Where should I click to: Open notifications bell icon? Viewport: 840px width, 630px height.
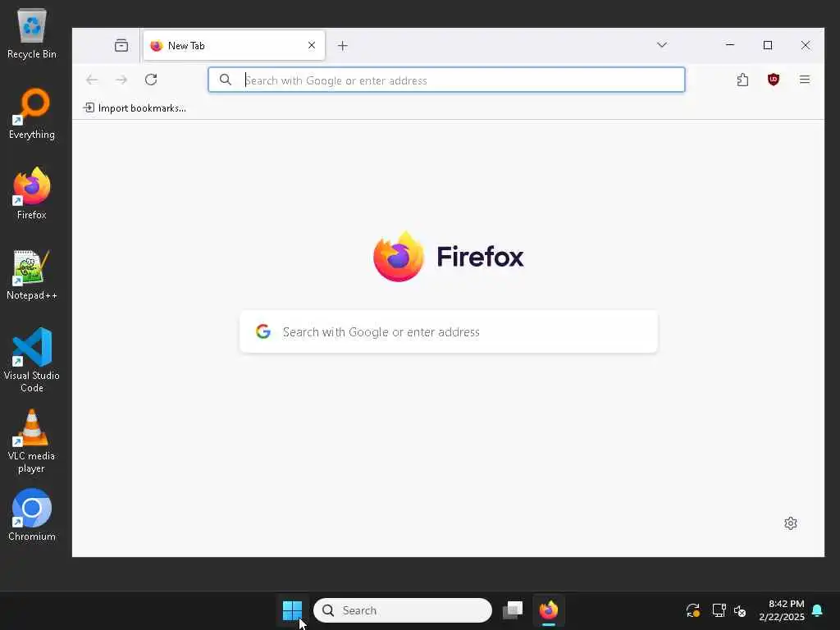click(818, 610)
